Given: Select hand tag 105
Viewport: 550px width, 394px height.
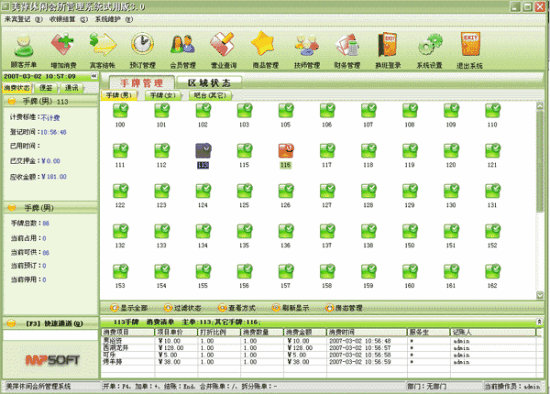Looking at the screenshot, I should coord(286,115).
